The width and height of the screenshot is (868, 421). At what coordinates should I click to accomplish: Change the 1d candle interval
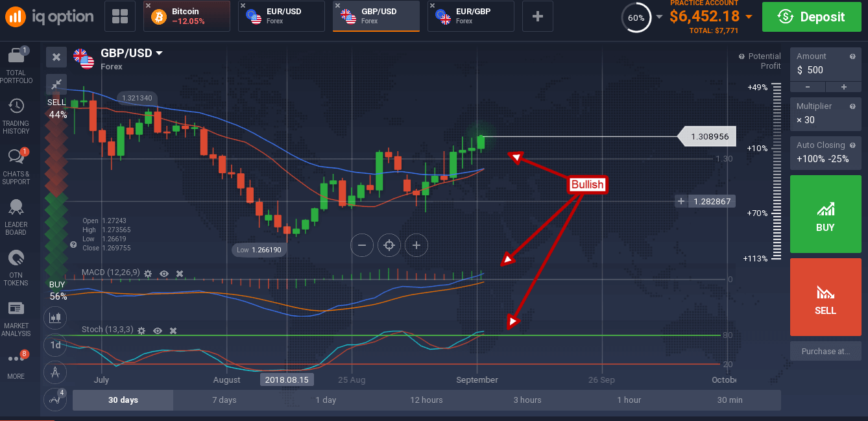[55, 345]
